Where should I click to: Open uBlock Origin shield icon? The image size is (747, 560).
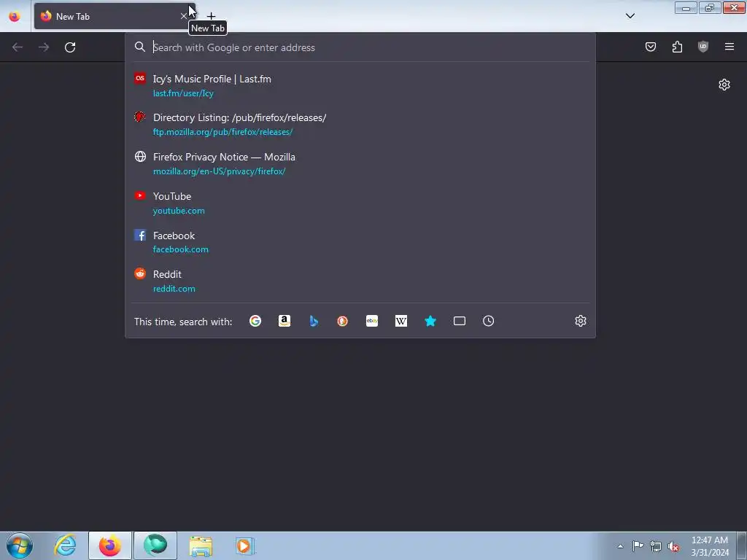click(703, 47)
